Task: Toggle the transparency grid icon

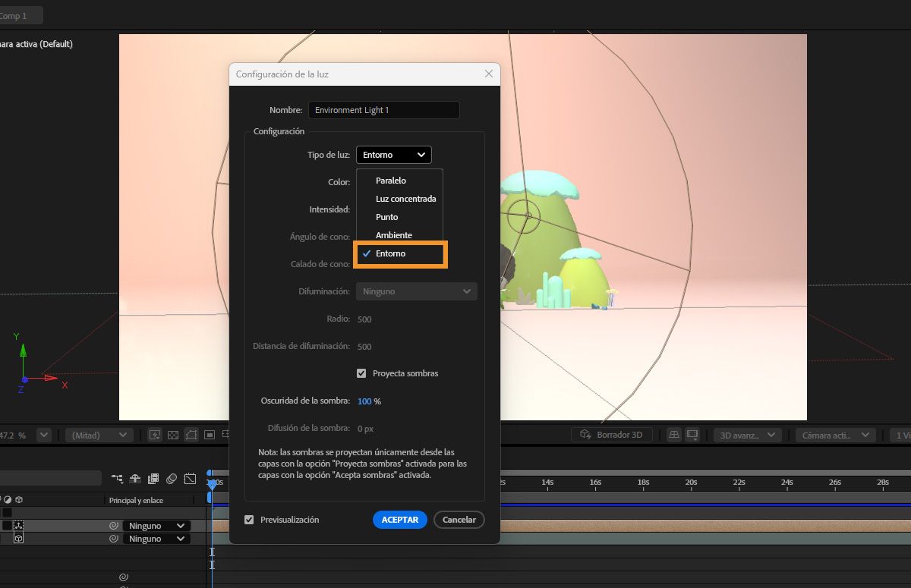Action: click(173, 435)
